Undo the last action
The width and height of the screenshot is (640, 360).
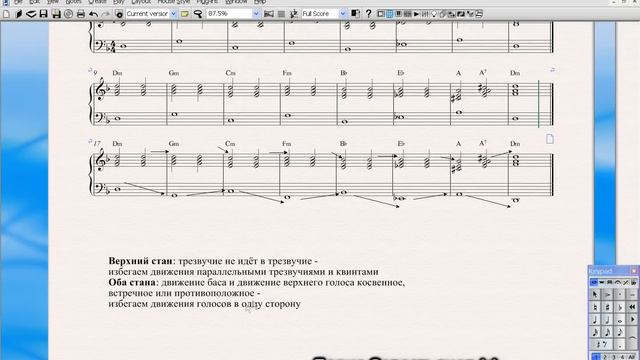tap(93, 14)
